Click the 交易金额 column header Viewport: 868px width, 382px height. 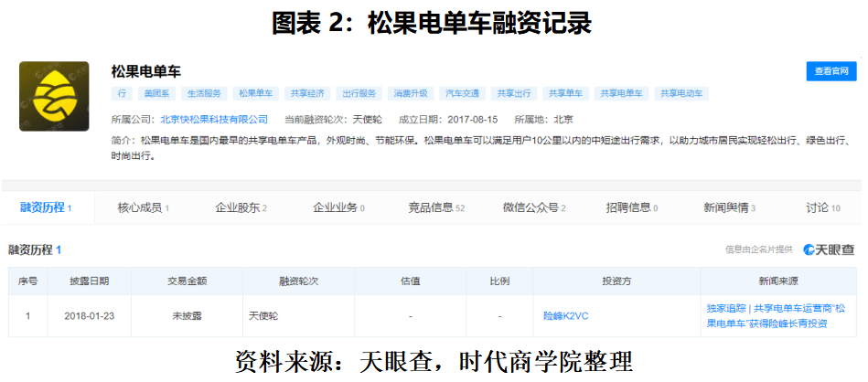tap(188, 281)
